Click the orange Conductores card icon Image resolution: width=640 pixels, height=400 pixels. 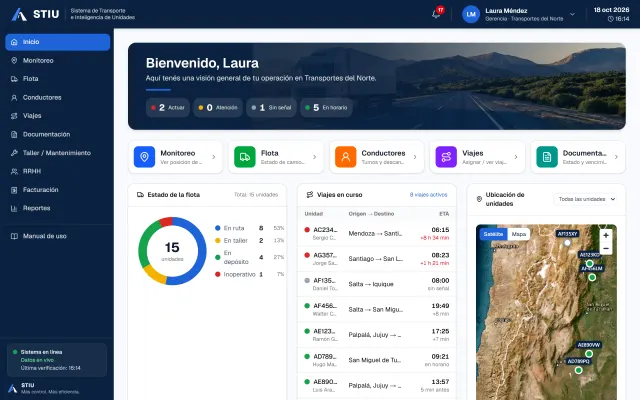point(346,157)
